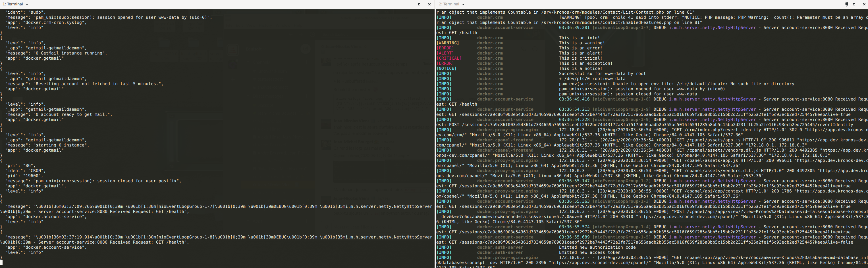This screenshot has height=268, width=868.
Task: Click the "starting 0 instance" message
Action: 61,145
